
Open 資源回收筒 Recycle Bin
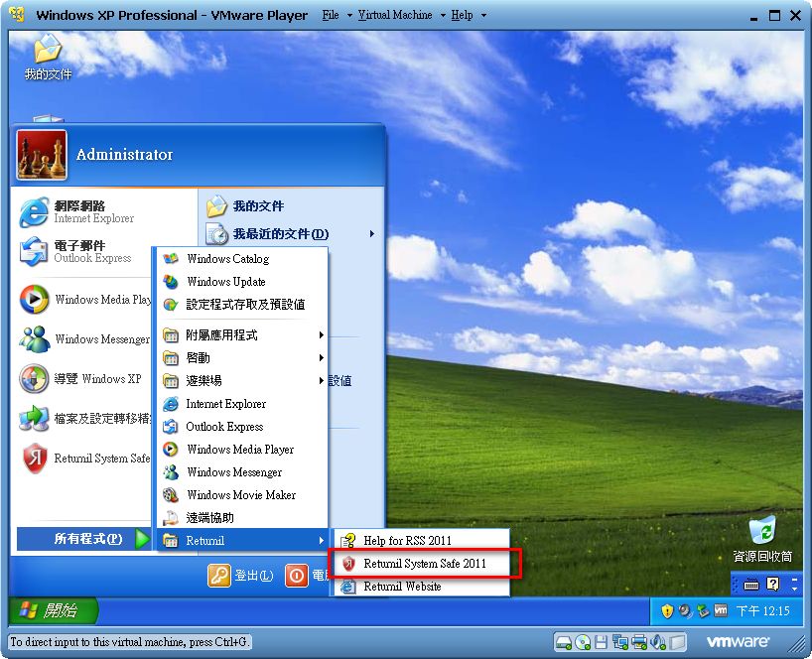tap(762, 540)
